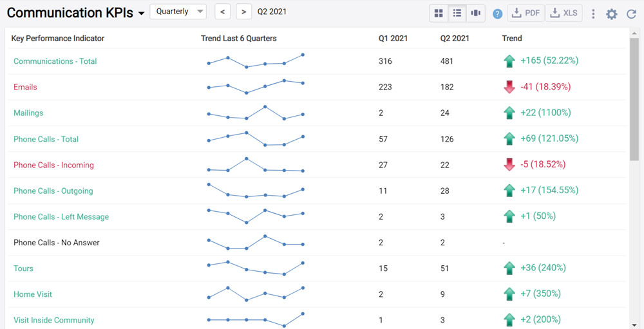Open Phone Calls - Total KPI link
Viewport: 644px width, 329px height.
click(46, 139)
